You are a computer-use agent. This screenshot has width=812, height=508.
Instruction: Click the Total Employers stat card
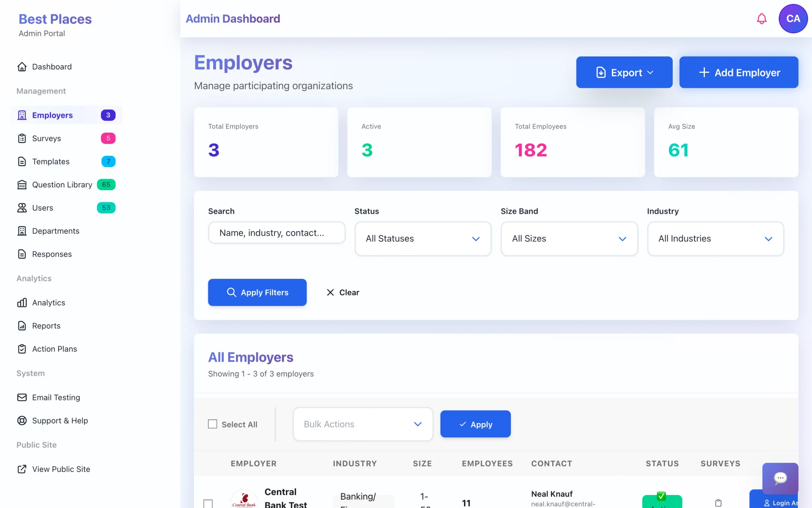click(x=266, y=142)
